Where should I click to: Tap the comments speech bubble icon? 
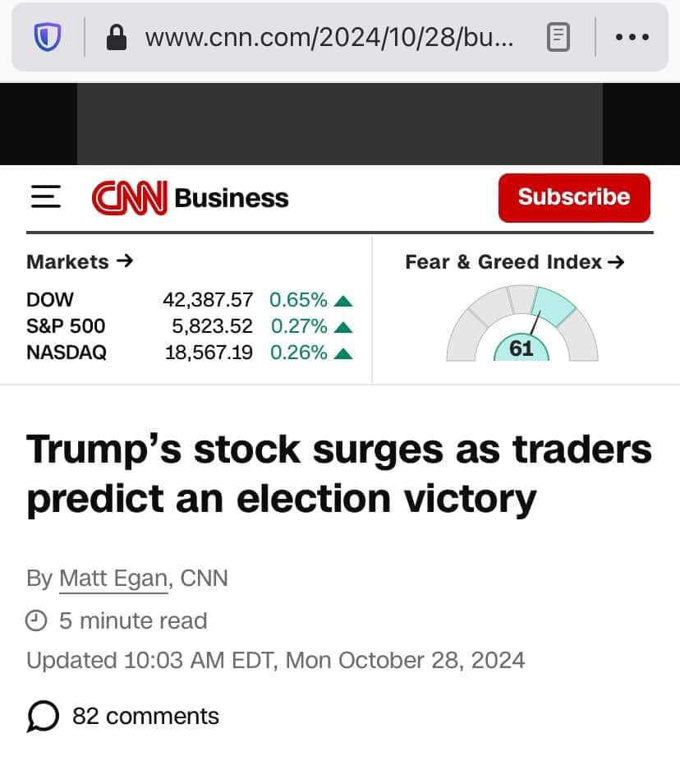[43, 717]
